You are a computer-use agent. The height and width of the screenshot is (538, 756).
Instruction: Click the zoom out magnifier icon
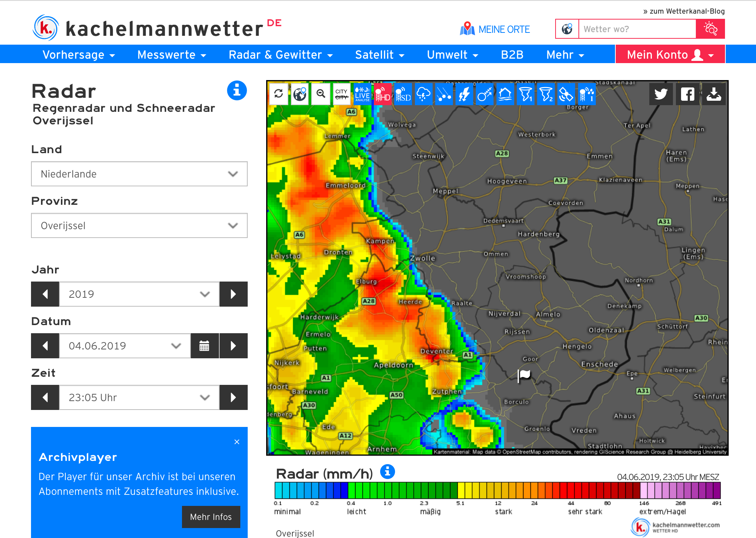tap(321, 94)
